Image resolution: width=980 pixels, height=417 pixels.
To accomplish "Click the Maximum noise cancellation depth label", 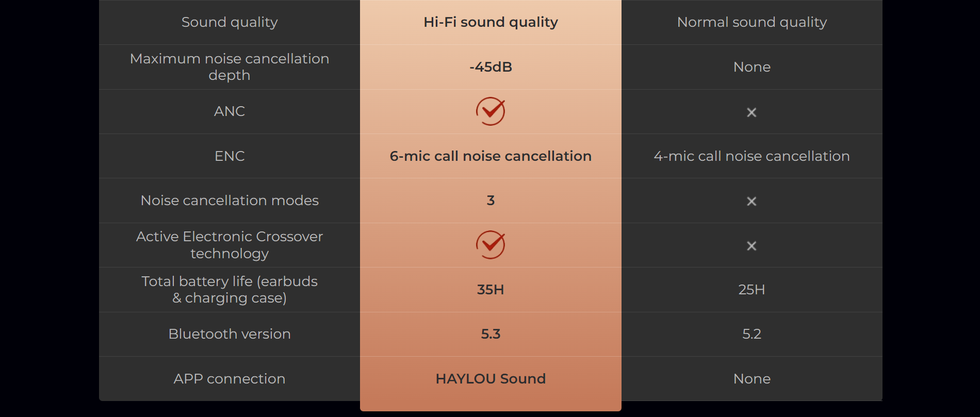I will point(230,67).
